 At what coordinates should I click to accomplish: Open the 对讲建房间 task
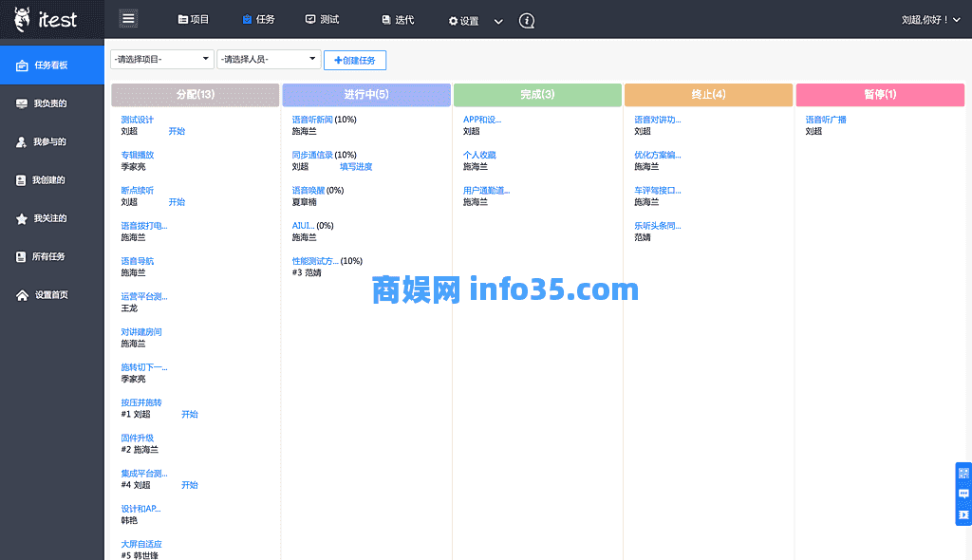pyautogui.click(x=141, y=332)
